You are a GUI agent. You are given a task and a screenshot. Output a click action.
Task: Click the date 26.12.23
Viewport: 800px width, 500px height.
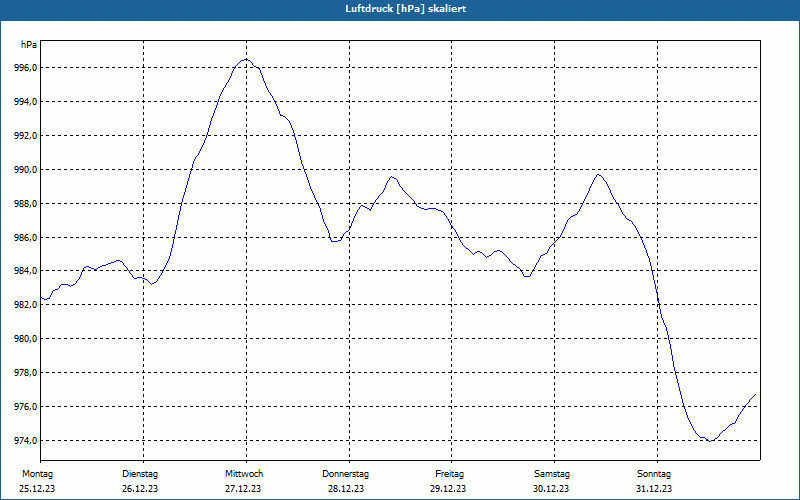click(140, 489)
